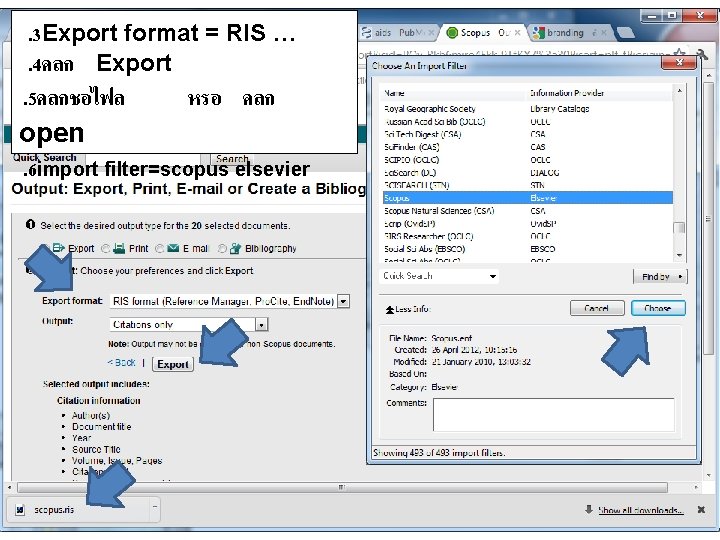Select the Scopus Elsevier filter row
Image resolution: width=720 pixels, height=540 pixels.
click(x=528, y=198)
